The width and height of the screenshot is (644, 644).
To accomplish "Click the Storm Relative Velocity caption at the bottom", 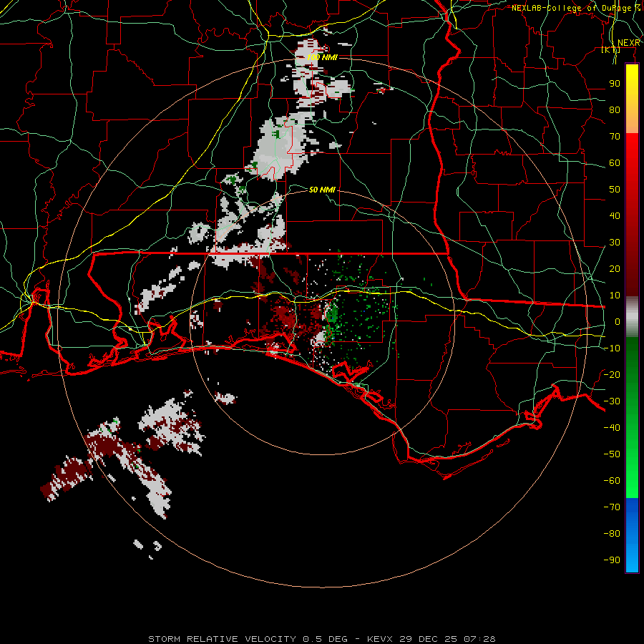I will coord(321,639).
